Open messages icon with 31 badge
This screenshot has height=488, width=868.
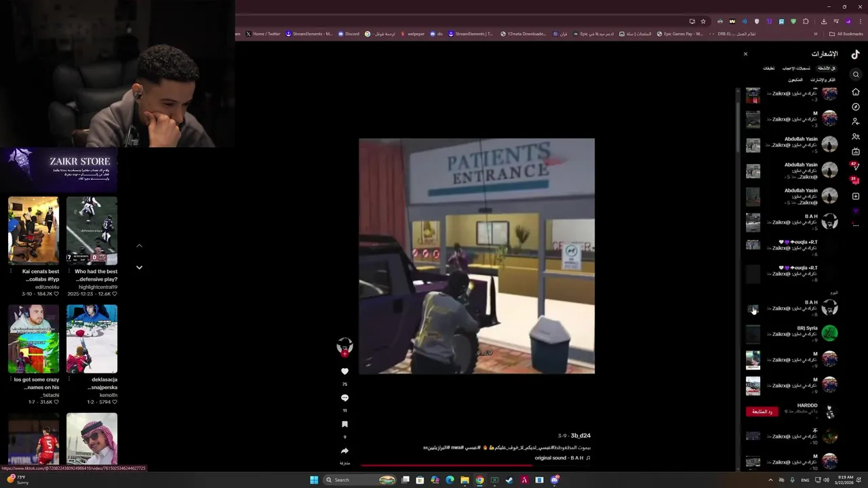click(x=855, y=180)
